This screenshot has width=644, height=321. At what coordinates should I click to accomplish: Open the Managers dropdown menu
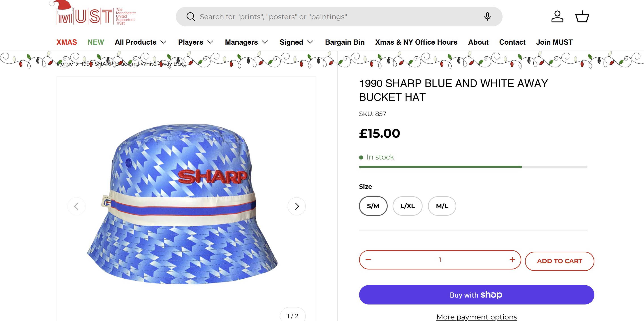tap(246, 42)
